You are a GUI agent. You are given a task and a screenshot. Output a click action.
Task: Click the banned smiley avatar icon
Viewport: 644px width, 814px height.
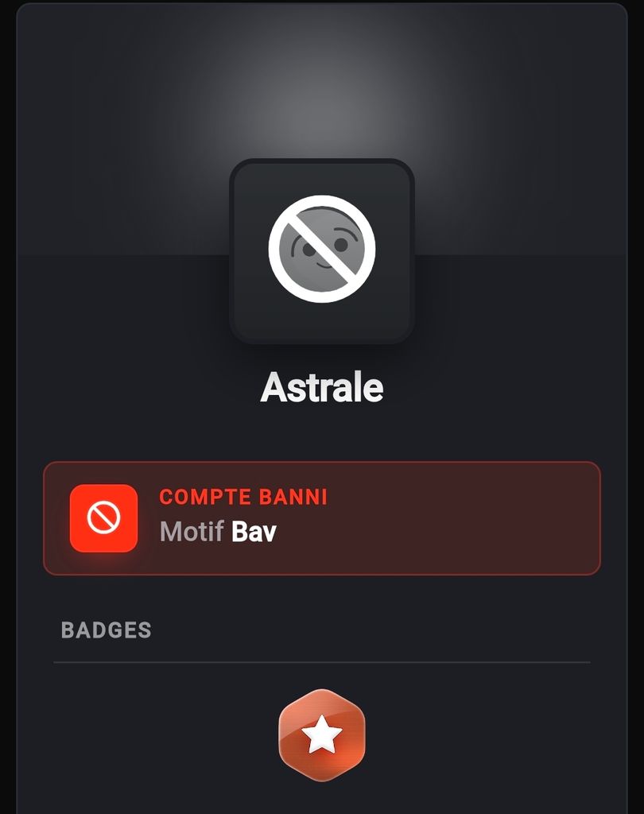click(x=322, y=249)
